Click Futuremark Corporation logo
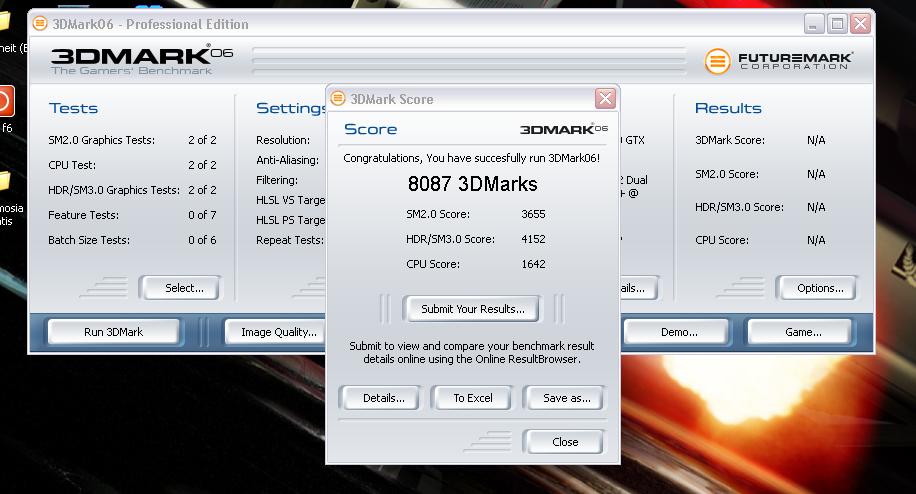916x494 pixels. point(778,61)
